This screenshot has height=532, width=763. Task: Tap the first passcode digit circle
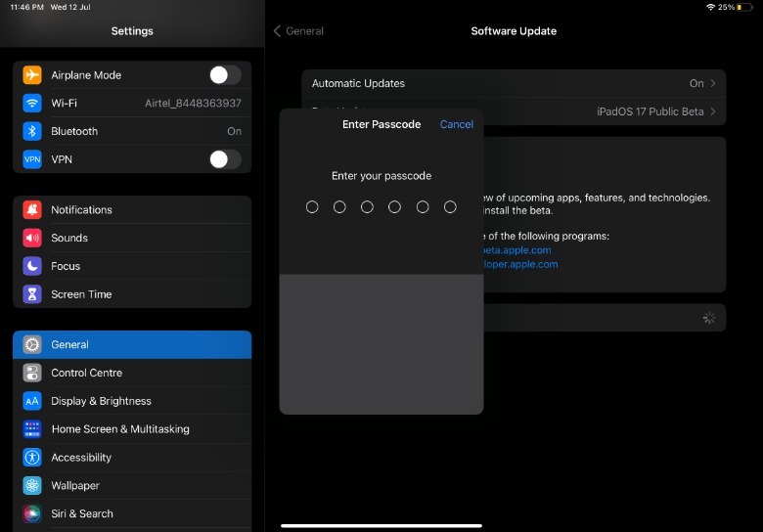point(312,207)
